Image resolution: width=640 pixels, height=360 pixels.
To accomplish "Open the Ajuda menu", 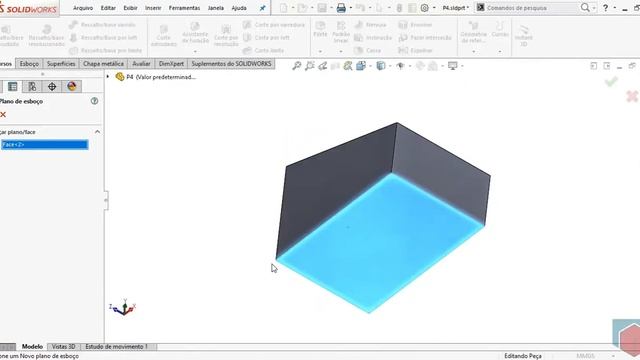I will [x=239, y=8].
